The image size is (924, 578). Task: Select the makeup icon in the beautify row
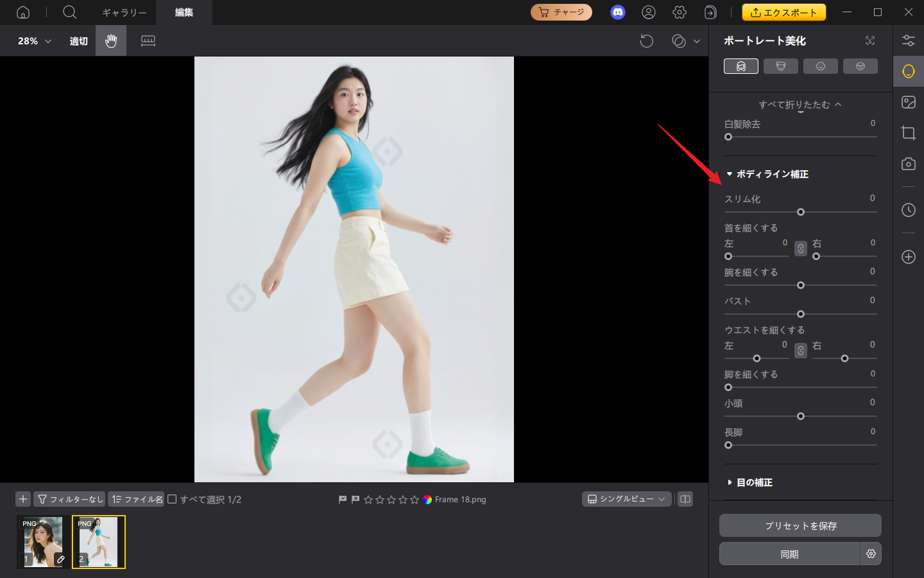pyautogui.click(x=860, y=66)
